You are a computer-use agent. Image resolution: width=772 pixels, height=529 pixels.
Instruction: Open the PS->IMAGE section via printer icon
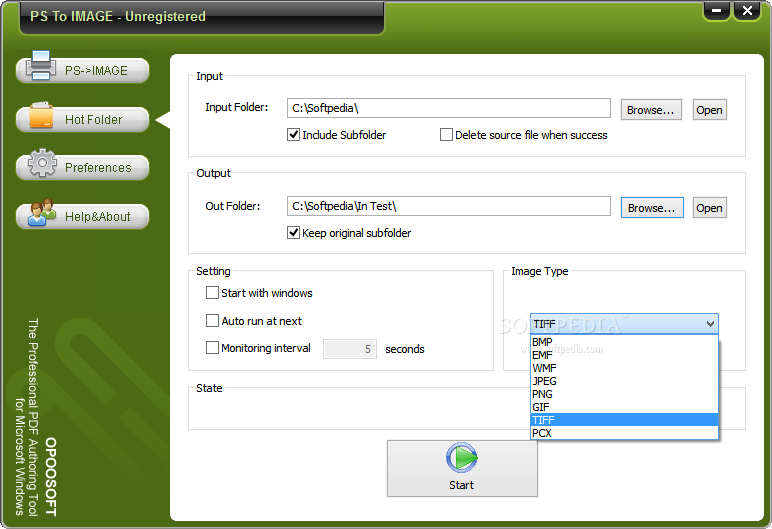coord(40,66)
